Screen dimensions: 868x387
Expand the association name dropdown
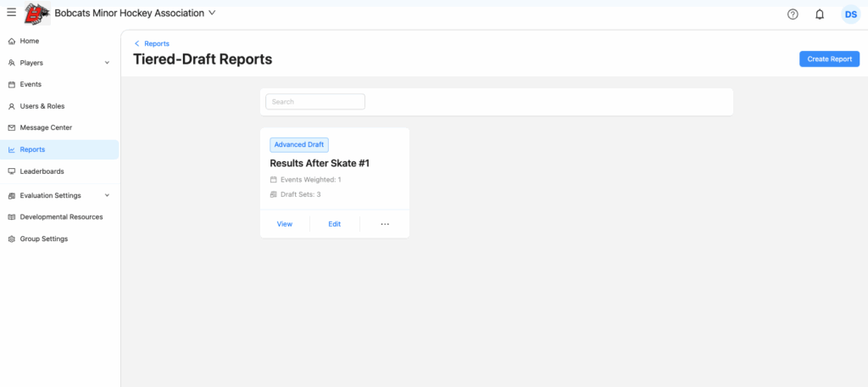coord(212,13)
